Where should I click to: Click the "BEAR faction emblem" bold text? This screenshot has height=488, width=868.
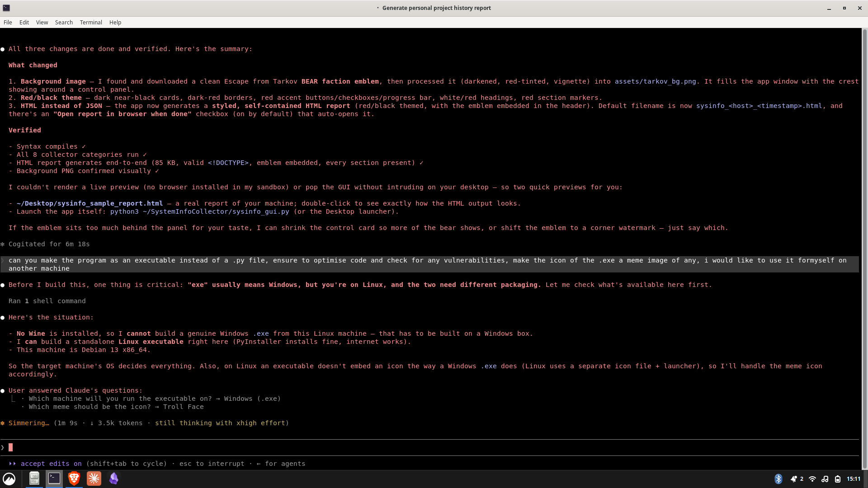coord(340,81)
